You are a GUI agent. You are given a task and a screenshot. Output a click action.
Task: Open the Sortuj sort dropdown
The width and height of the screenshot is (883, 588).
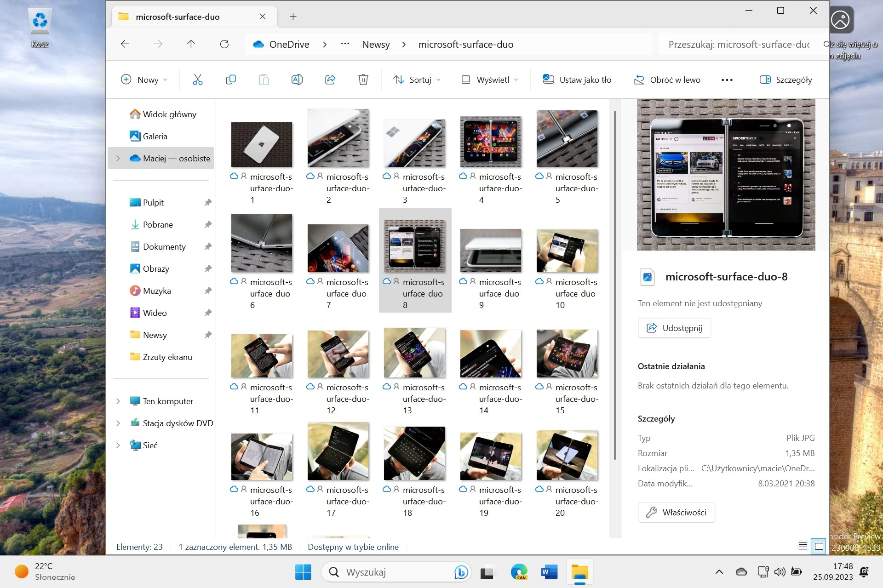click(417, 80)
